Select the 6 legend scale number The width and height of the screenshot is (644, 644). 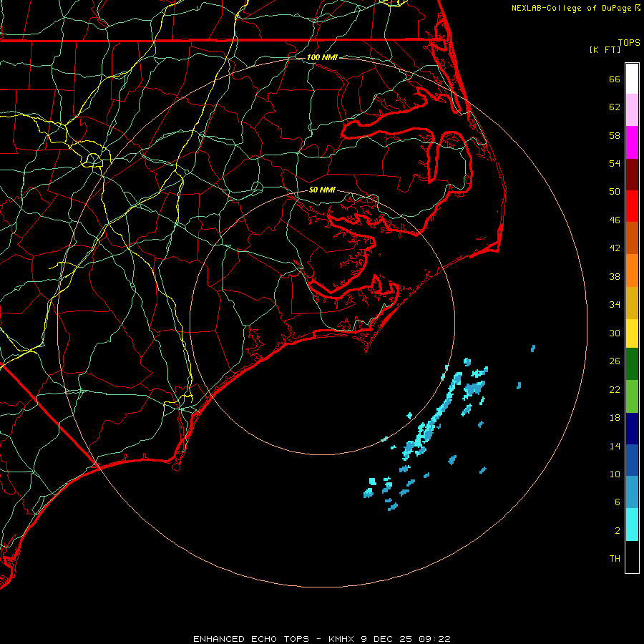[618, 502]
